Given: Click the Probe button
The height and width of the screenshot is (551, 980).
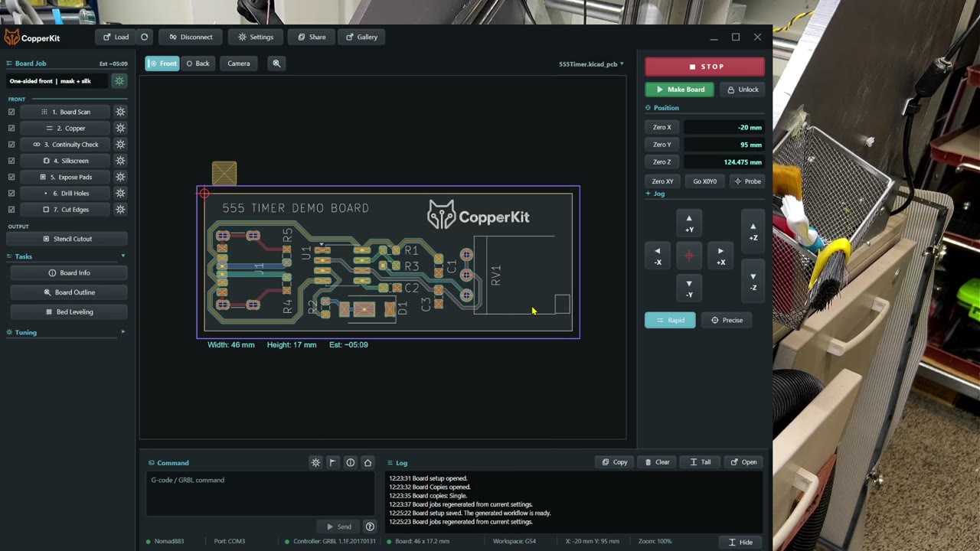Looking at the screenshot, I should [x=747, y=181].
